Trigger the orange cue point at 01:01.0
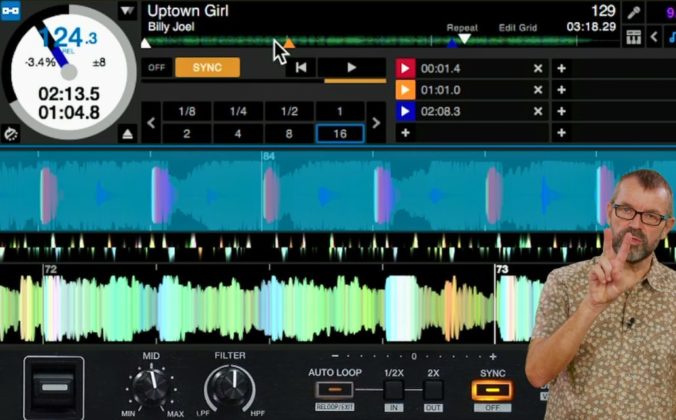The height and width of the screenshot is (420, 676). click(405, 90)
